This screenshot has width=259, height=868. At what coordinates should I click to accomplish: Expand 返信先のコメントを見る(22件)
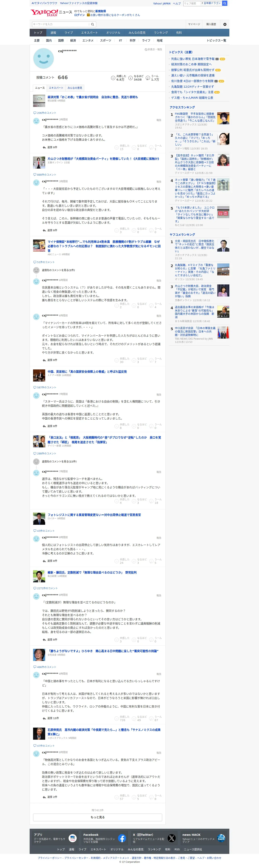[59, 462]
